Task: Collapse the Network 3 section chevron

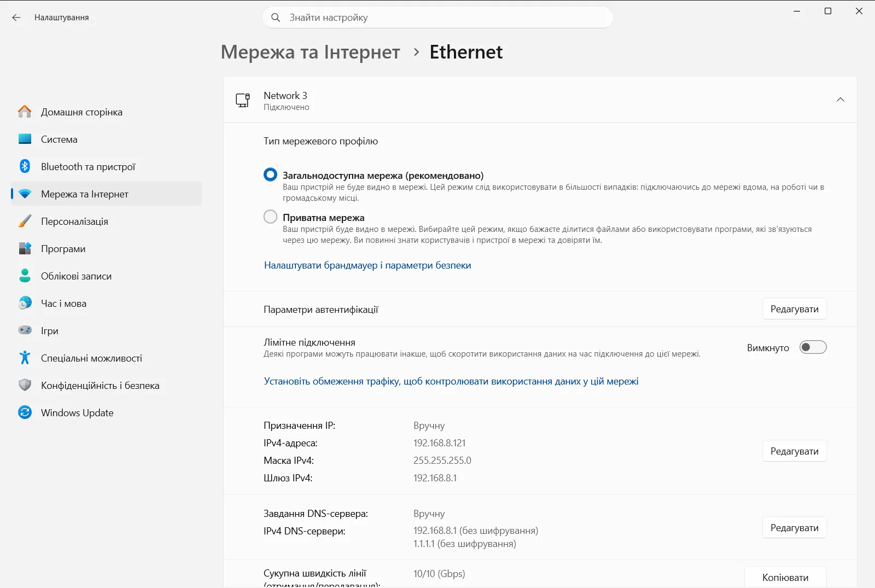Action: [x=841, y=100]
